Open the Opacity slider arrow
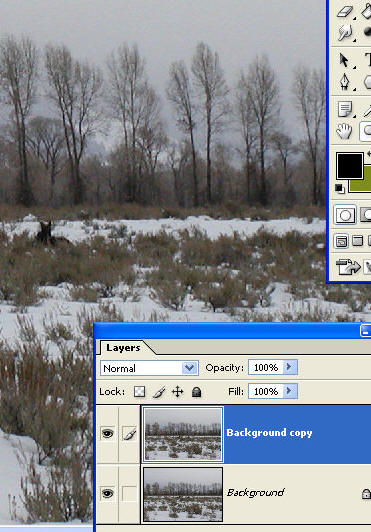This screenshot has height=532, width=371. [290, 367]
